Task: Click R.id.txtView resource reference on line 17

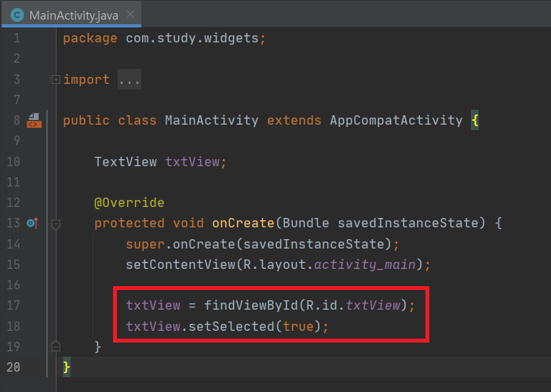Action: 352,305
